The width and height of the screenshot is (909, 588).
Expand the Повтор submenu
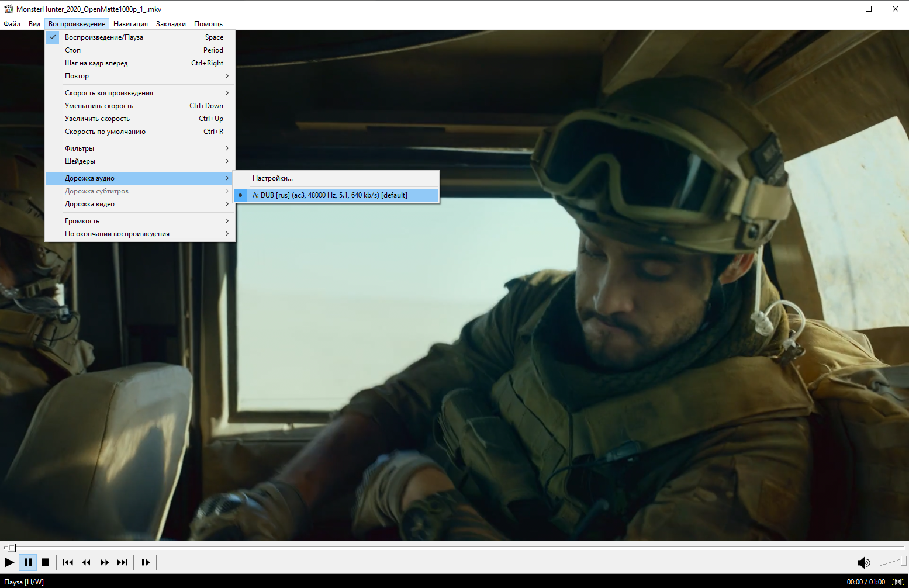pyautogui.click(x=140, y=75)
